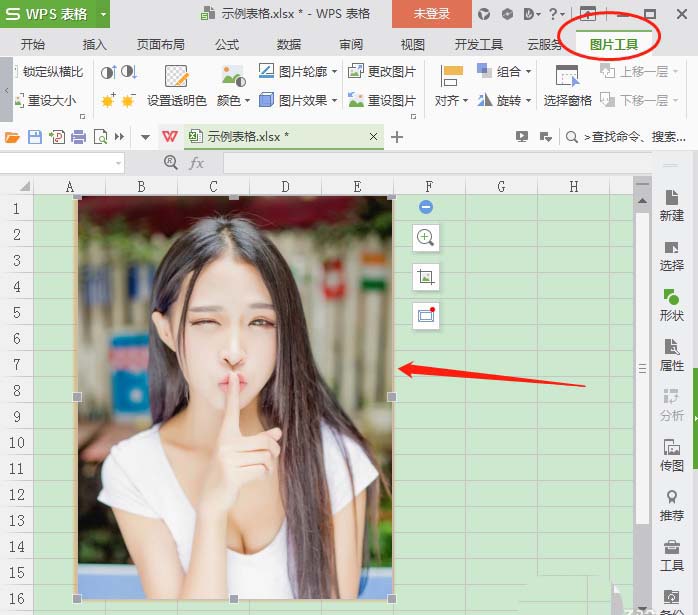Click the Reset Picture (重设图片) button
The image size is (698, 615).
pyautogui.click(x=381, y=101)
